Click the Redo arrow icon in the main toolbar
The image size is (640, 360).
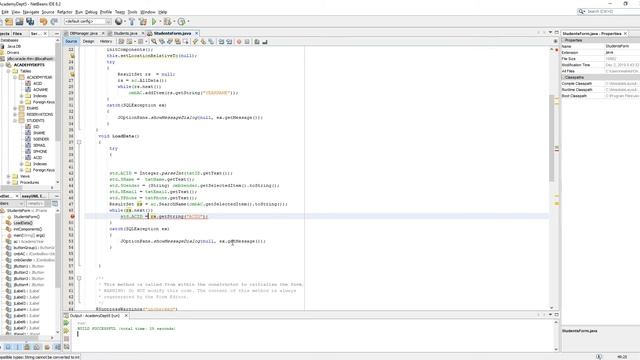click(x=53, y=21)
